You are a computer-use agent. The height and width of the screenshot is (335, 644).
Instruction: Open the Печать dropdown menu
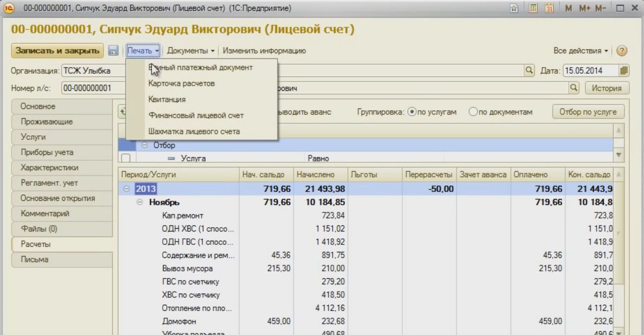[x=143, y=50]
